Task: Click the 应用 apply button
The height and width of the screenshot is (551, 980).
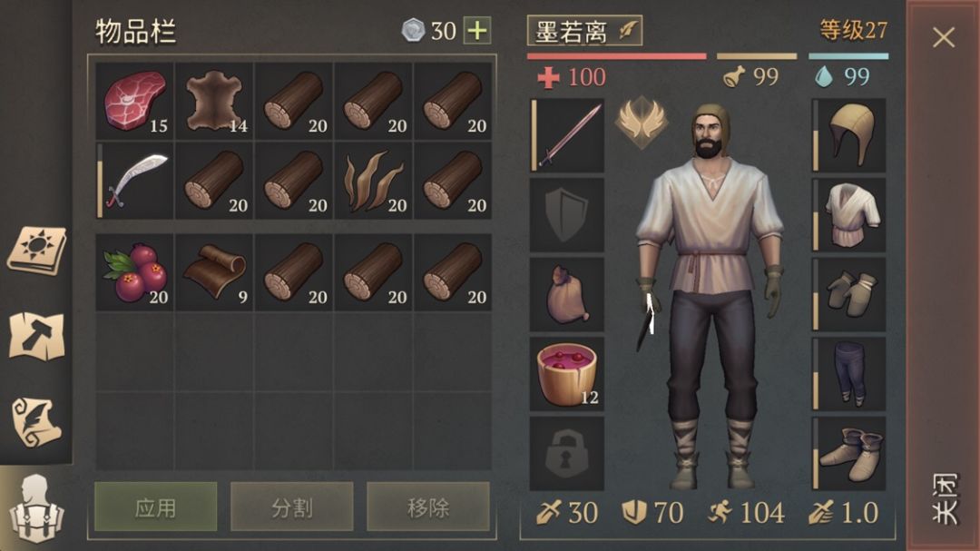Action: [x=156, y=507]
